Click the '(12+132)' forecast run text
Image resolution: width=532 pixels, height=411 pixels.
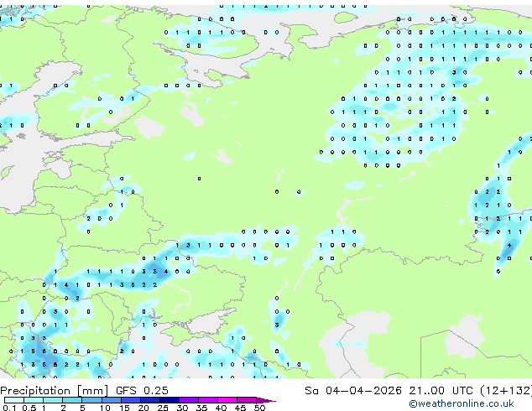506,391
